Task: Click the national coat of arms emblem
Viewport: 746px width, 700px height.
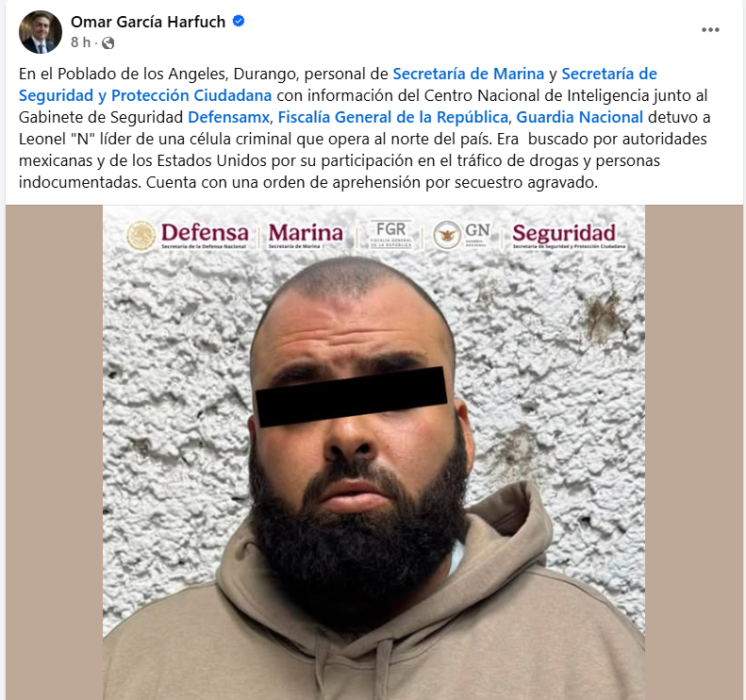Action: (x=141, y=236)
